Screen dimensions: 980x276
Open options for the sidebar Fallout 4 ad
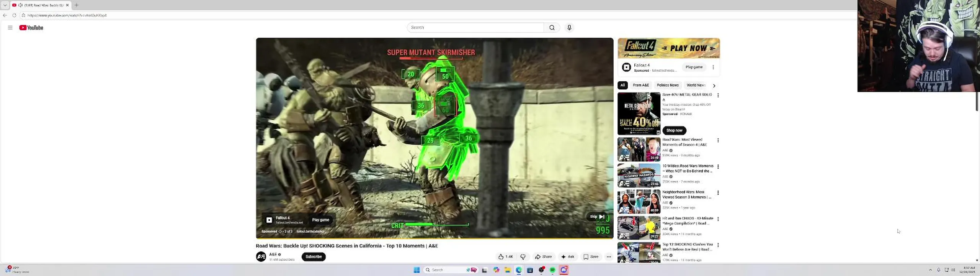click(x=713, y=67)
